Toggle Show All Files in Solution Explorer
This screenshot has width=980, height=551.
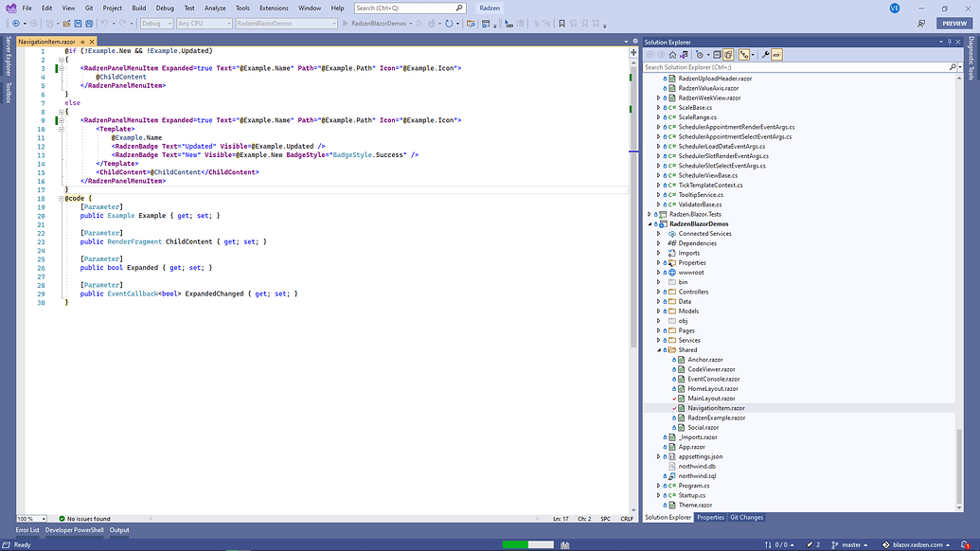click(728, 55)
